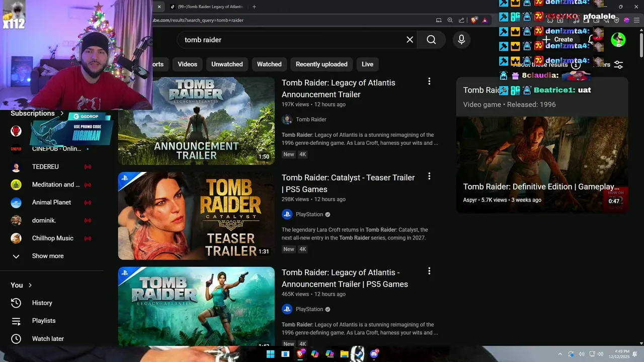Screen dimensions: 644x362
Task: Open options for Legacy of Atlantis Announcement Trailer
Action: click(x=429, y=81)
